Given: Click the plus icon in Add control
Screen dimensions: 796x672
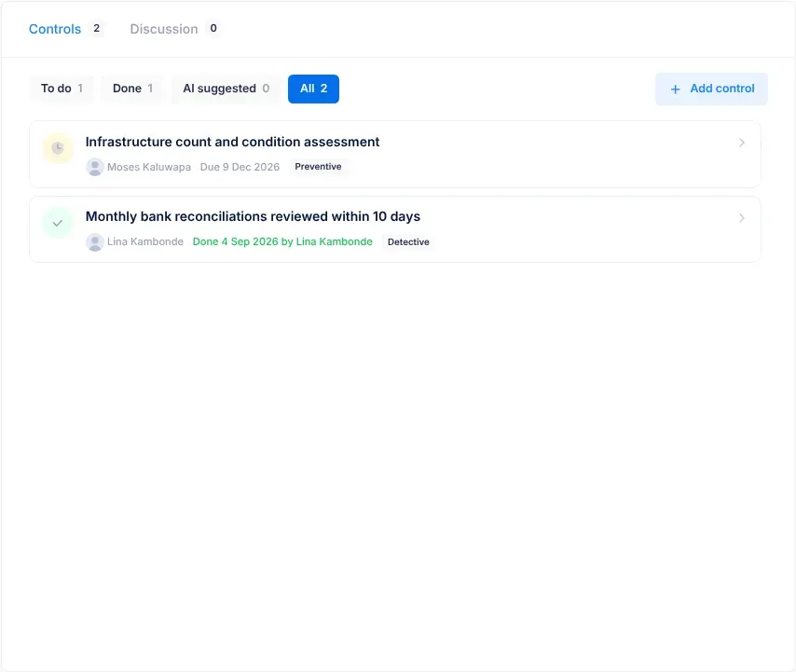Looking at the screenshot, I should [x=675, y=89].
